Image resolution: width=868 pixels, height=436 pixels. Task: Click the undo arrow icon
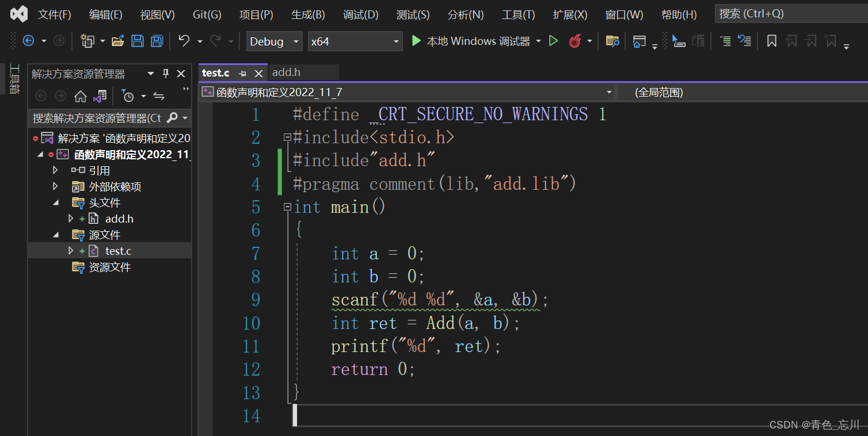pyautogui.click(x=184, y=40)
